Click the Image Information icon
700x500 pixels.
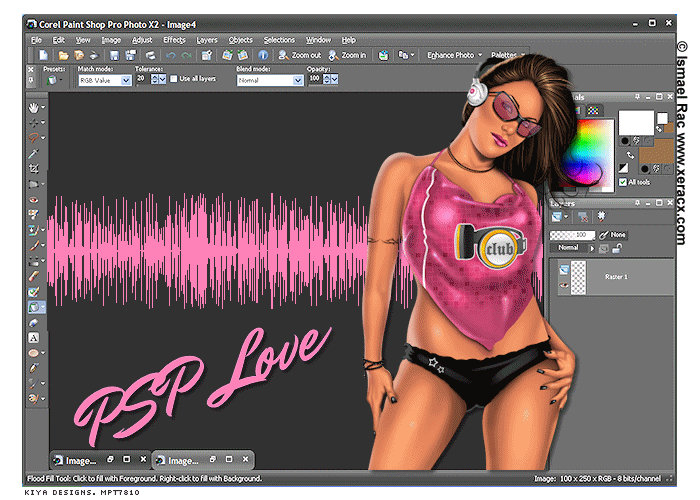(263, 55)
